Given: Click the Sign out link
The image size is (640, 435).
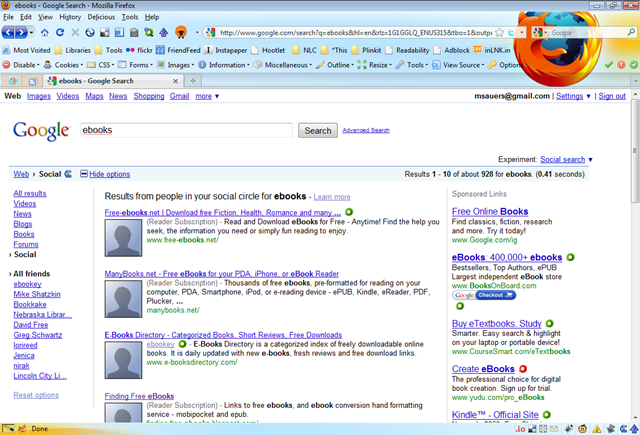Looking at the screenshot, I should 612,96.
